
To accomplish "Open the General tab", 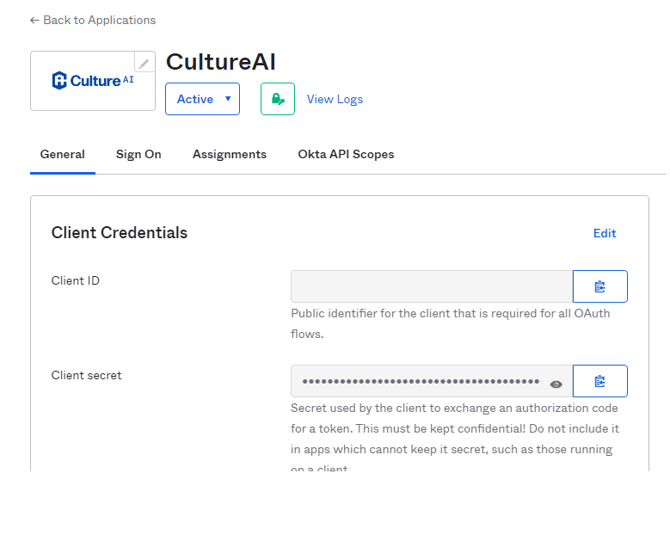I will click(x=62, y=154).
